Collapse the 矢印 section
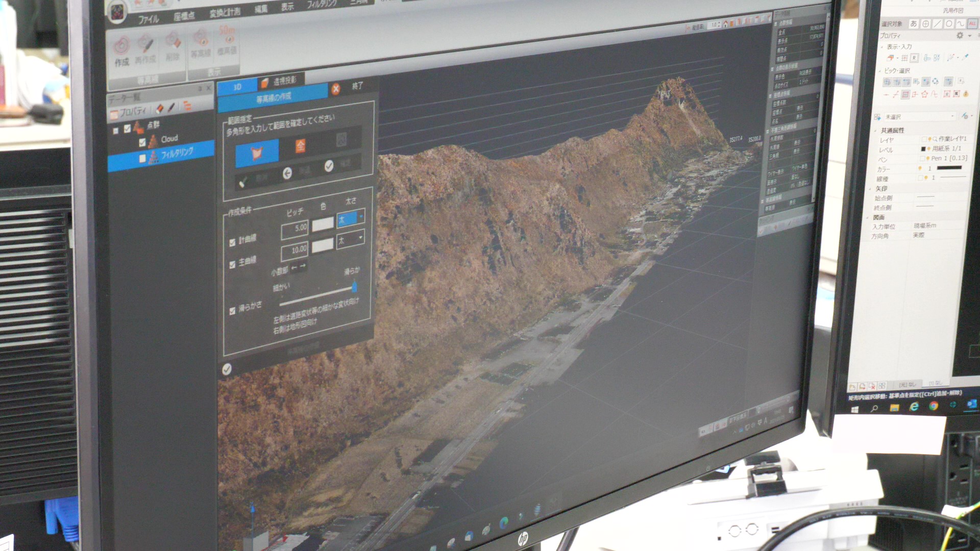The height and width of the screenshot is (551, 980). 870,189
